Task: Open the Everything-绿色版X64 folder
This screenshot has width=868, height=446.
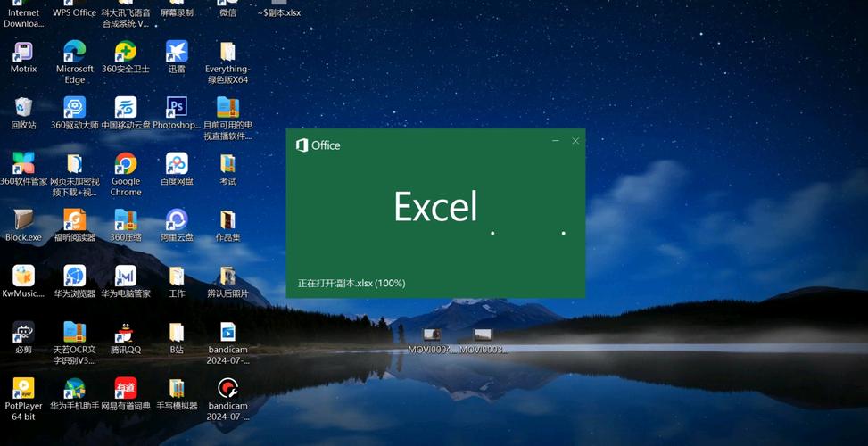Action: click(x=227, y=62)
